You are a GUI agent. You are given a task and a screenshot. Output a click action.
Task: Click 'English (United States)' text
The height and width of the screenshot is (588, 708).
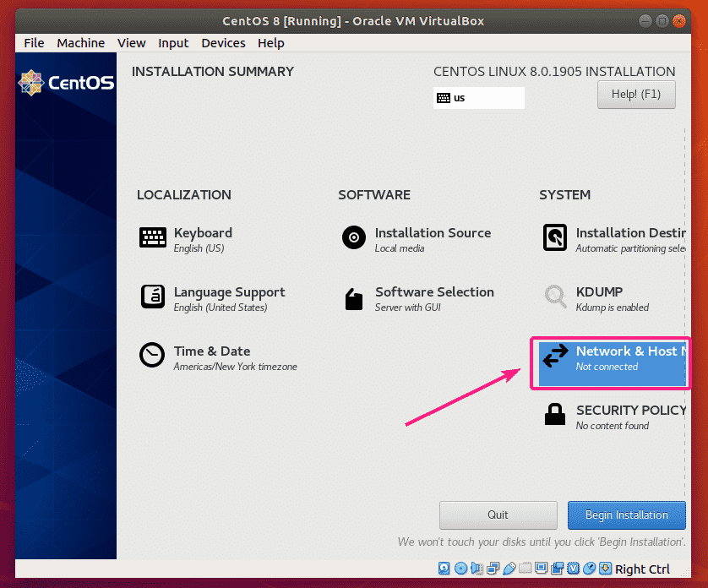coord(221,308)
